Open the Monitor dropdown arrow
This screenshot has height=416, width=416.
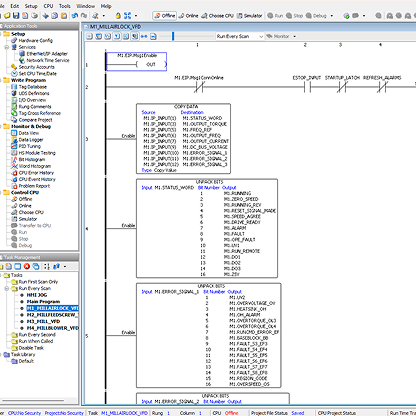(294, 36)
